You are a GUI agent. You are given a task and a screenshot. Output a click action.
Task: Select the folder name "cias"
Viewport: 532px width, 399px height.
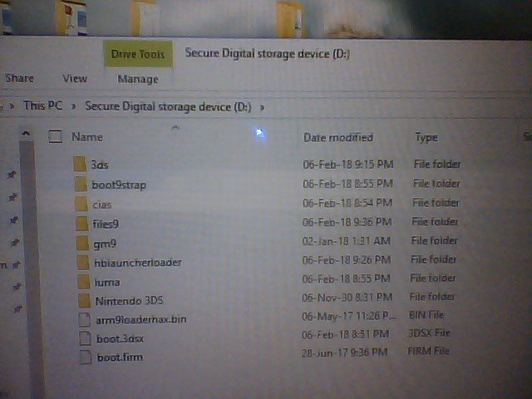[x=102, y=205]
